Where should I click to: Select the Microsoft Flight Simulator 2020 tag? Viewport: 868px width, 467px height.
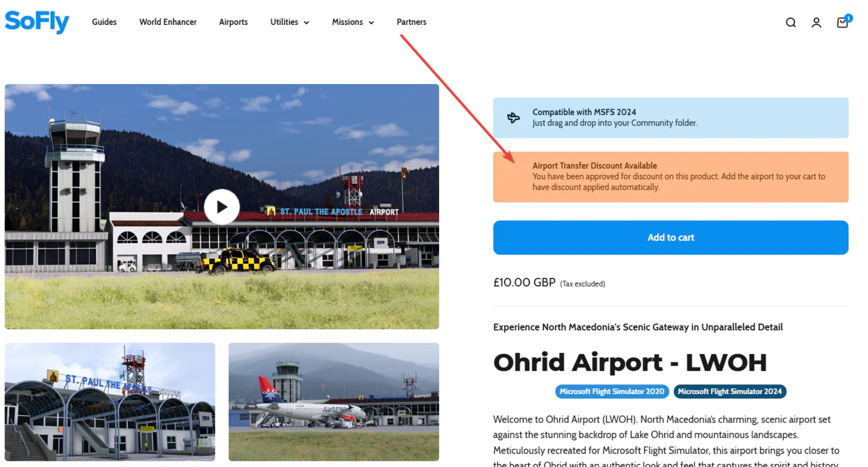click(x=612, y=392)
